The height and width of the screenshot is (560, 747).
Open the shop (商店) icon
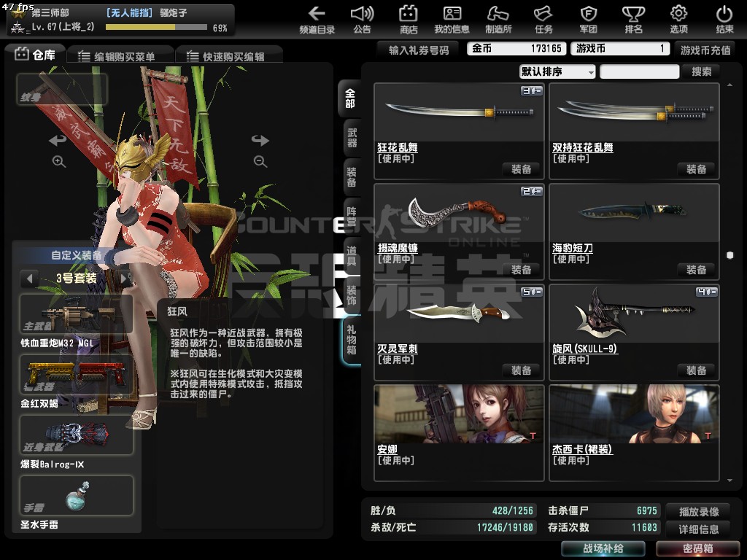[x=409, y=20]
